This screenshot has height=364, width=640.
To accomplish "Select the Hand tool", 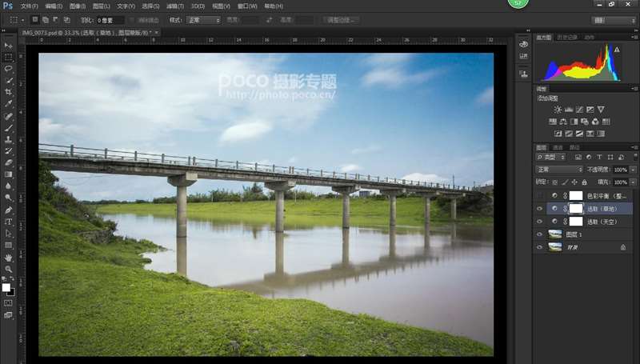I will [x=9, y=258].
